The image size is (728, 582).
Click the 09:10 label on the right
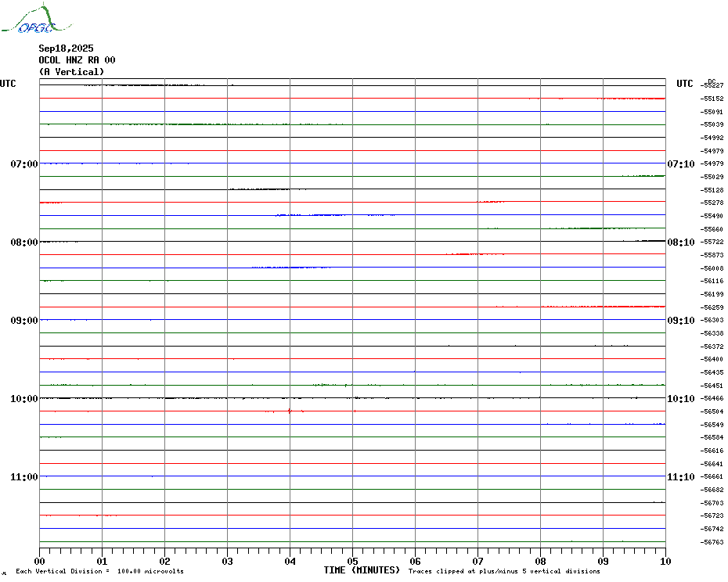(x=681, y=321)
